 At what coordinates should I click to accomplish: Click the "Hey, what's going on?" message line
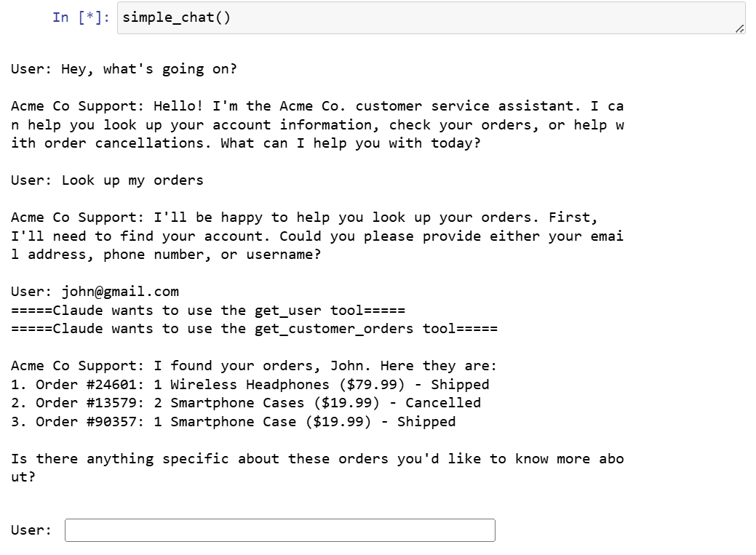pos(124,69)
